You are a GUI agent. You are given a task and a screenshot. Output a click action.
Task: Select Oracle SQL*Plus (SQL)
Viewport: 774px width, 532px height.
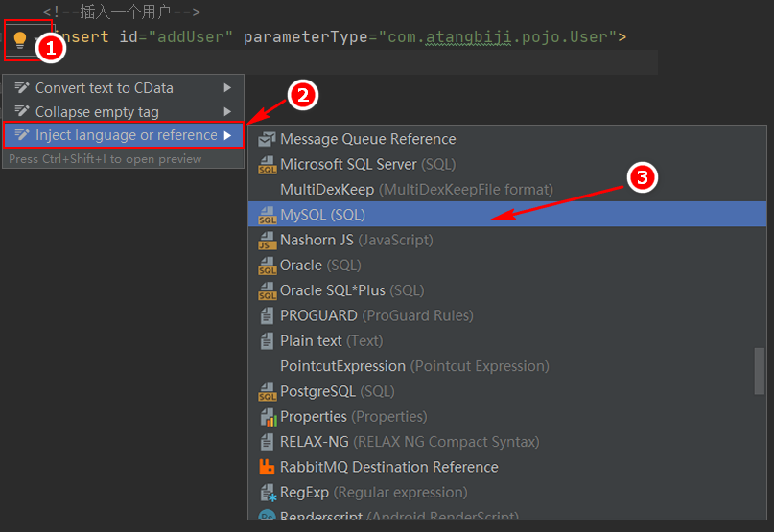pos(507,290)
